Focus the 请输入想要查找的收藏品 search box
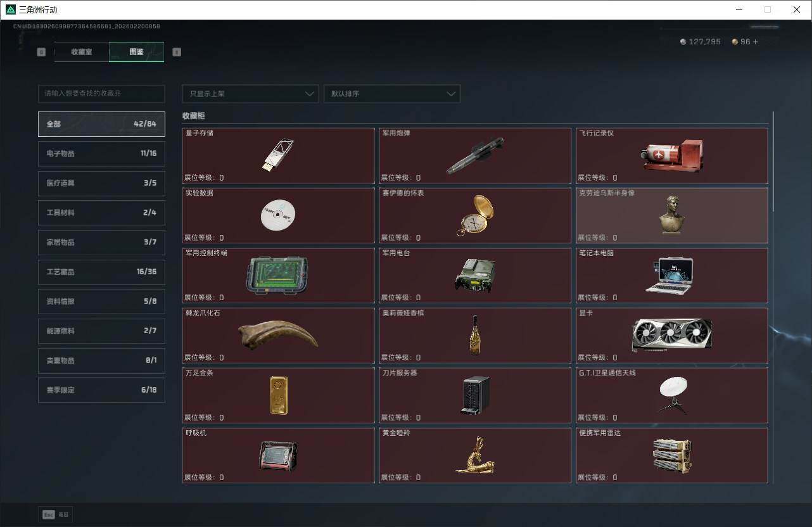Viewport: 812px width, 527px height. pyautogui.click(x=101, y=94)
